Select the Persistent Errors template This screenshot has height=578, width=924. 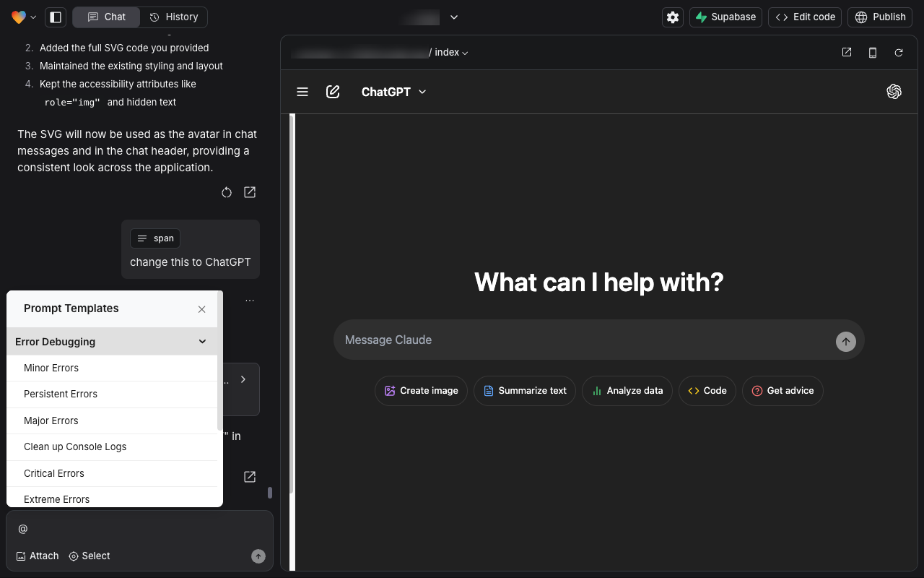coord(61,394)
